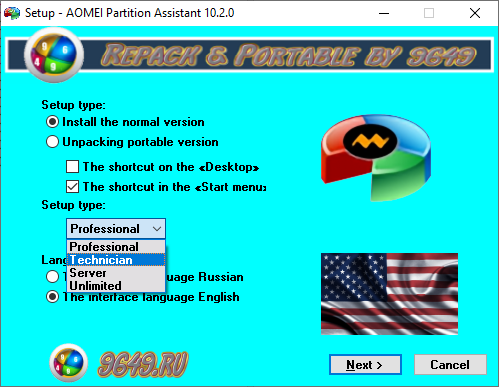This screenshot has height=387, width=499.
Task: Select the interface language English radio button
Action: 52,297
